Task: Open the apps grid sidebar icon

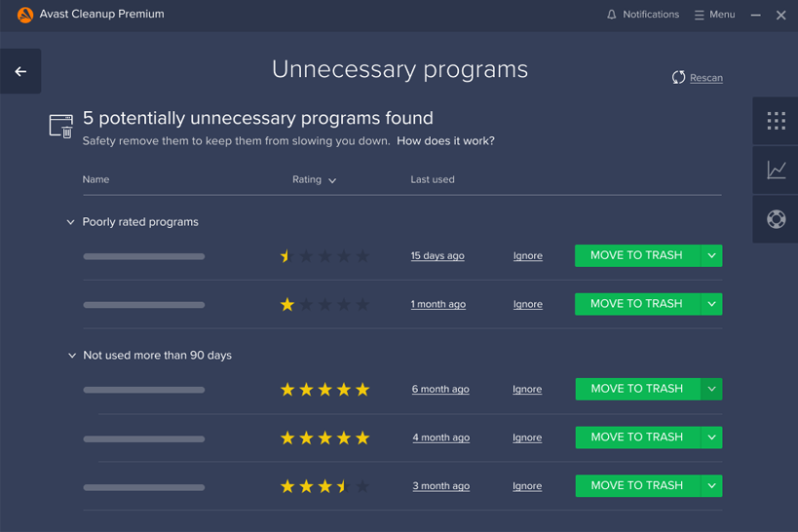Action: pyautogui.click(x=776, y=121)
